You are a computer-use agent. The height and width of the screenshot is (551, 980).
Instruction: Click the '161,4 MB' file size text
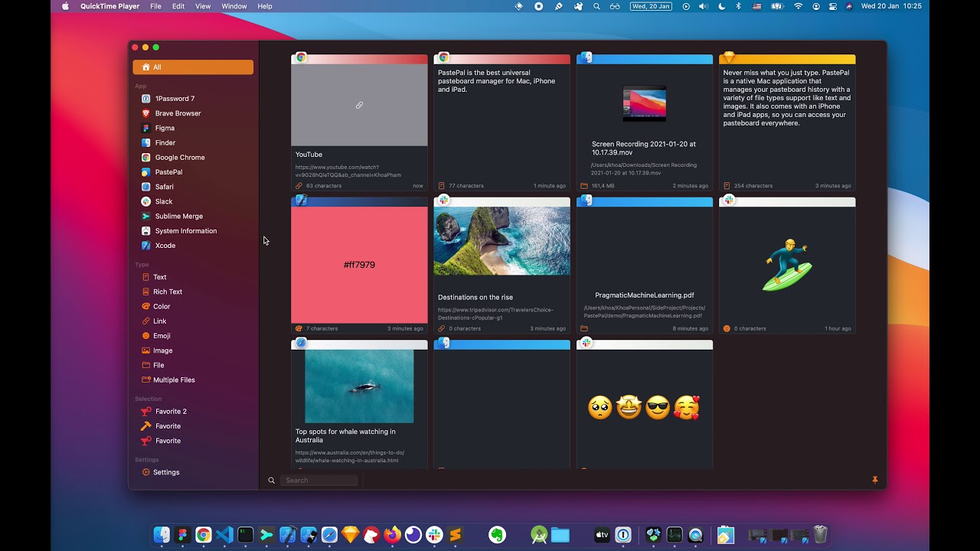[x=603, y=186]
